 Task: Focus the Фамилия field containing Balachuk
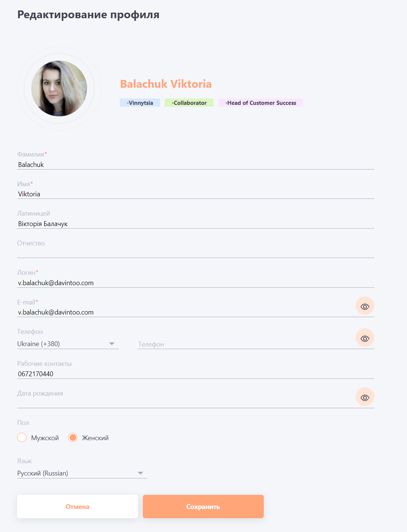click(x=196, y=165)
